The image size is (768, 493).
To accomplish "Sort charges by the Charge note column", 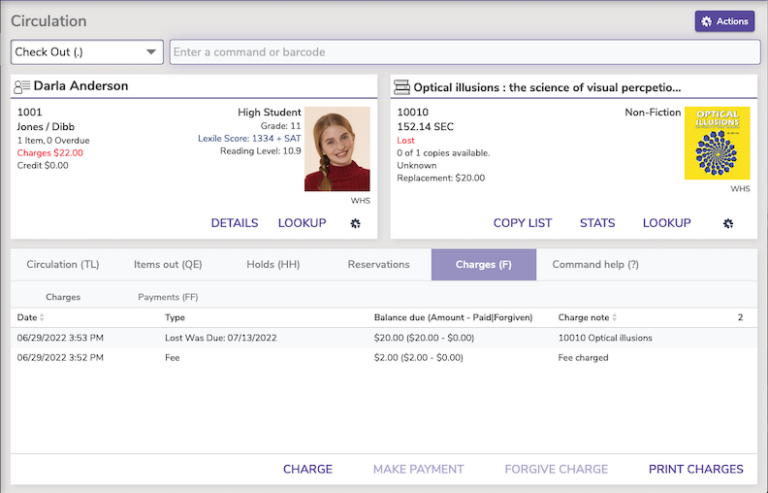I will (614, 317).
